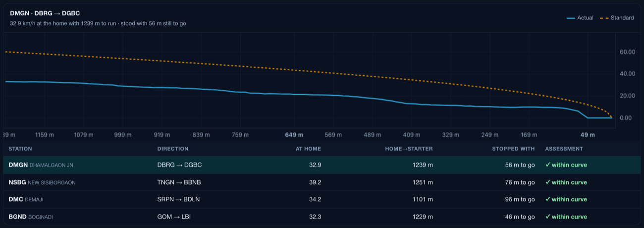Select the DMGN Dhamalgaon Jn row
644x228 pixels.
coord(322,165)
